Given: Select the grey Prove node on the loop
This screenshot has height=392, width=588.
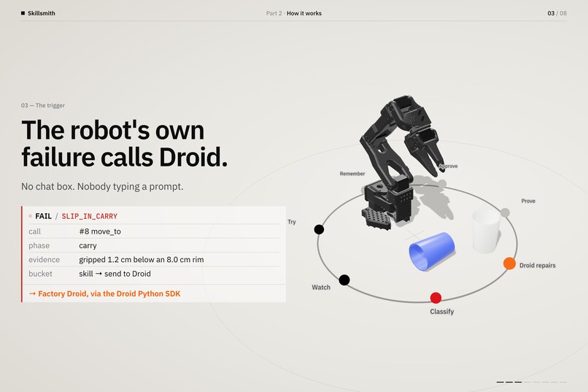Looking at the screenshot, I should point(505,212).
